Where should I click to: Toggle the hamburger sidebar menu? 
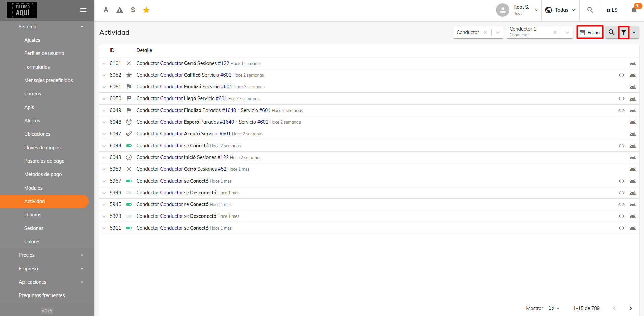tap(83, 10)
